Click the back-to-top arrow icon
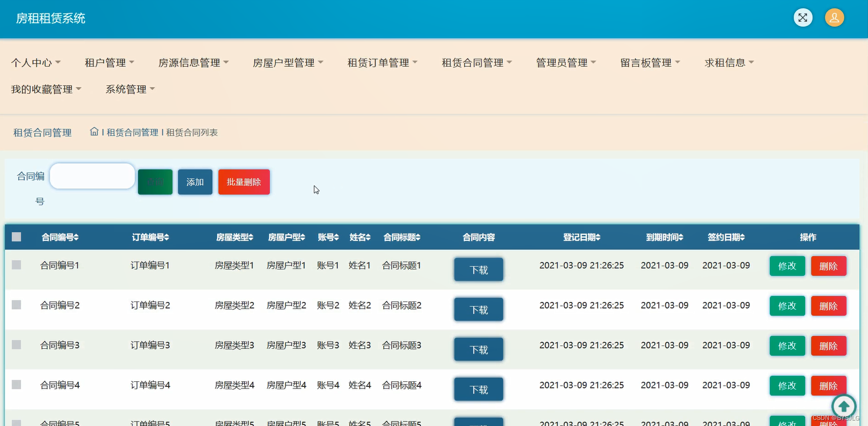The height and width of the screenshot is (426, 868). coord(843,407)
